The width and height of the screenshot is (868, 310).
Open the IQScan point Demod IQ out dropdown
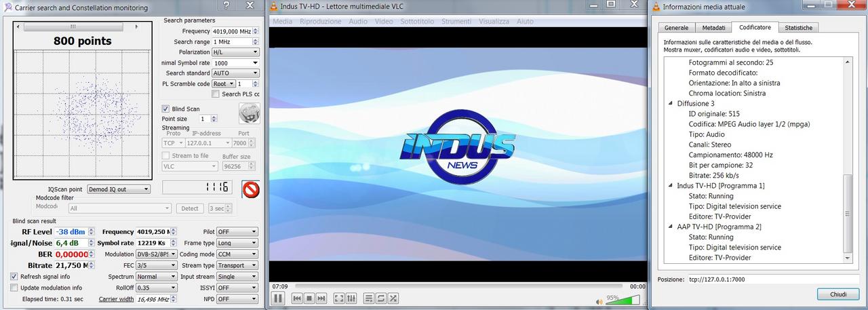coord(119,189)
